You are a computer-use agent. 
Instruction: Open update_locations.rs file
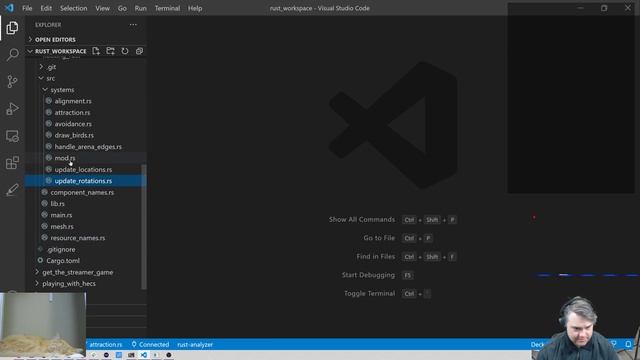click(x=83, y=169)
